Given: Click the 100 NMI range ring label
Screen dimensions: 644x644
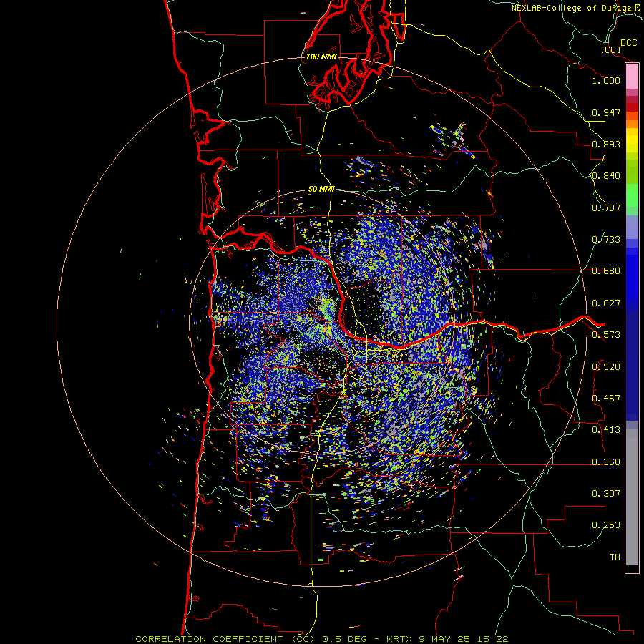Looking at the screenshot, I should click(321, 57).
